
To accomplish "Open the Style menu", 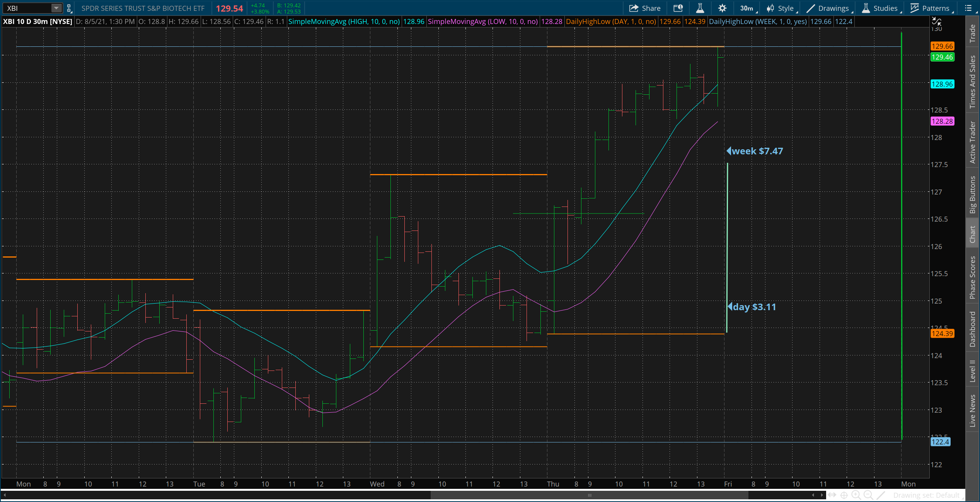I will pyautogui.click(x=781, y=8).
